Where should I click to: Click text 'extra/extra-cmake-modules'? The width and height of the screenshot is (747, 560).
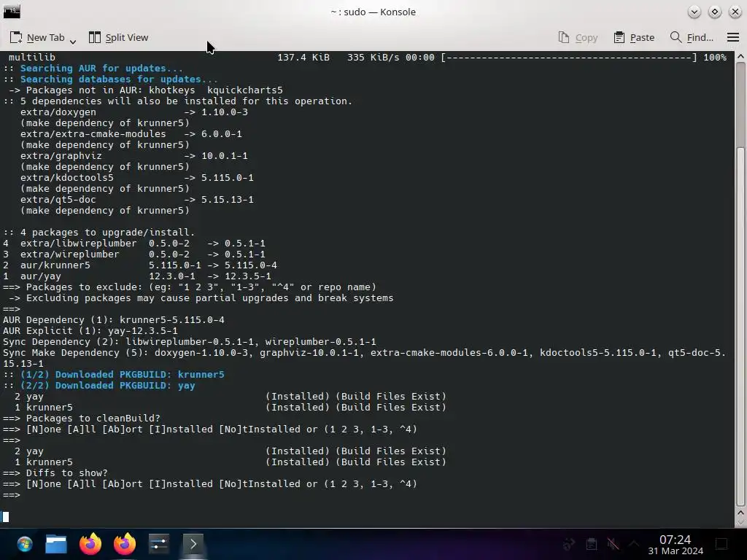click(x=93, y=134)
